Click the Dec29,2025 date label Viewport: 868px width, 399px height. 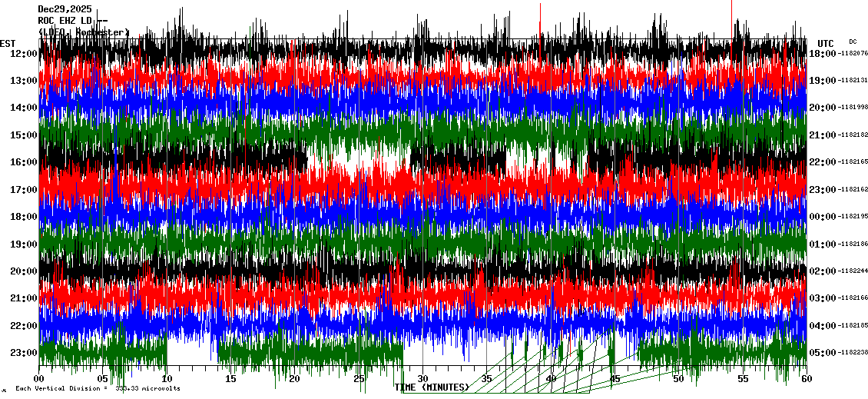64,9
